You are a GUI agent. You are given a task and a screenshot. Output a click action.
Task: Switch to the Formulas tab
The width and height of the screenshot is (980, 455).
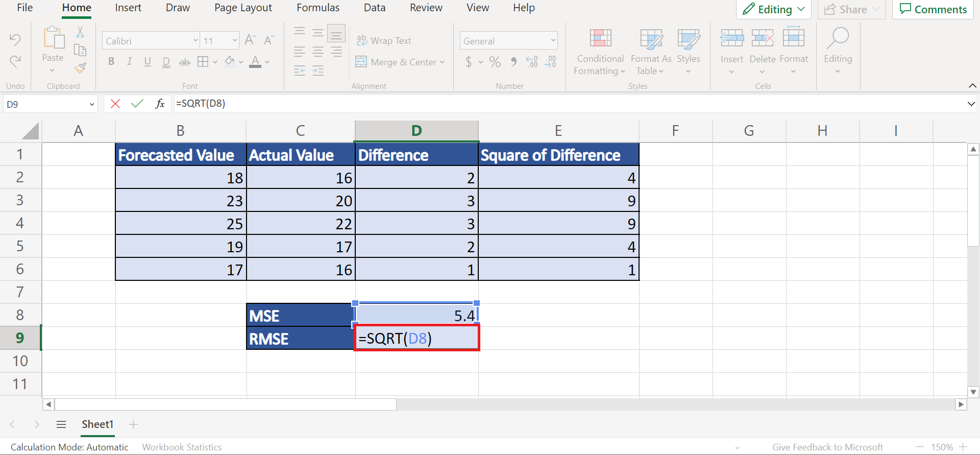pyautogui.click(x=318, y=8)
